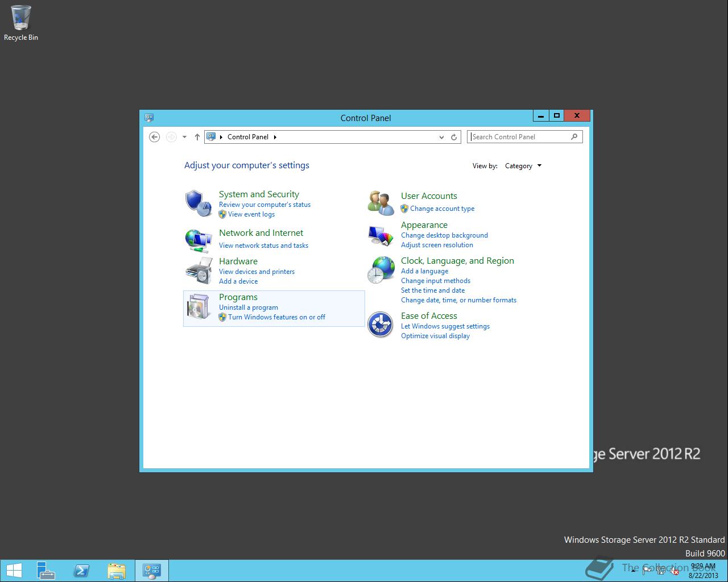This screenshot has height=582, width=728.
Task: Expand the address bar history dropdown
Action: tap(441, 137)
